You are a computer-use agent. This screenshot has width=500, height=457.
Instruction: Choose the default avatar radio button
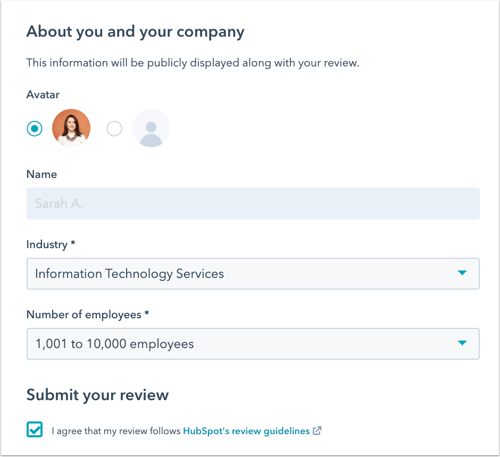[114, 129]
